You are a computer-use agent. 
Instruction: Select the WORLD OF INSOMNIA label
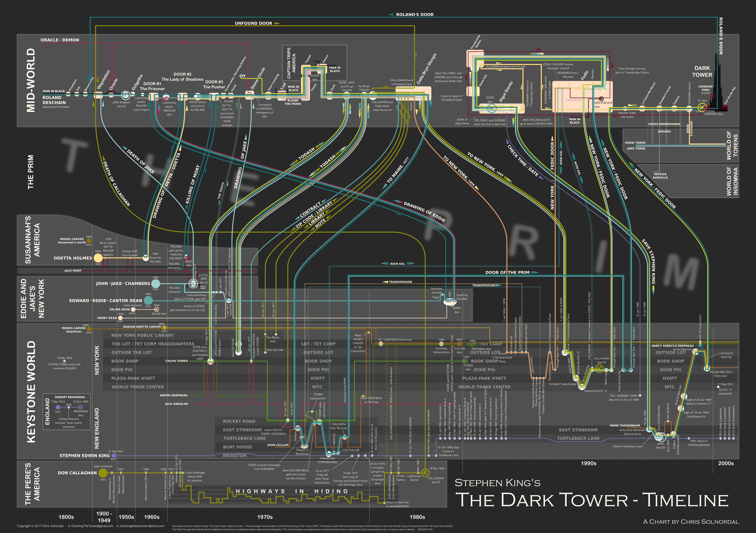point(732,181)
